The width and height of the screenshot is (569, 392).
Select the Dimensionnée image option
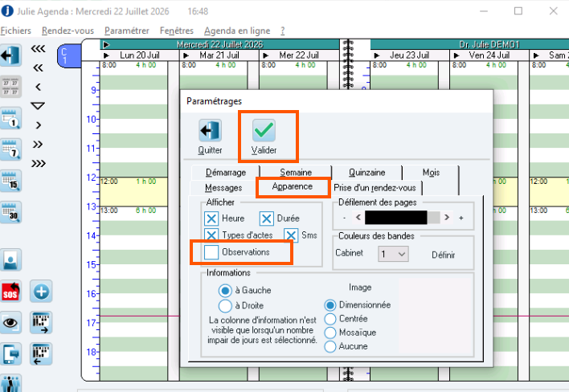click(x=330, y=305)
